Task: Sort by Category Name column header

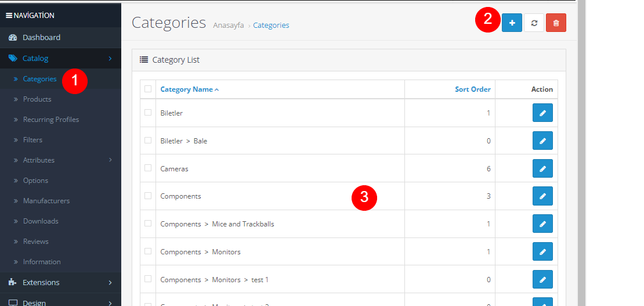Action: pos(187,89)
